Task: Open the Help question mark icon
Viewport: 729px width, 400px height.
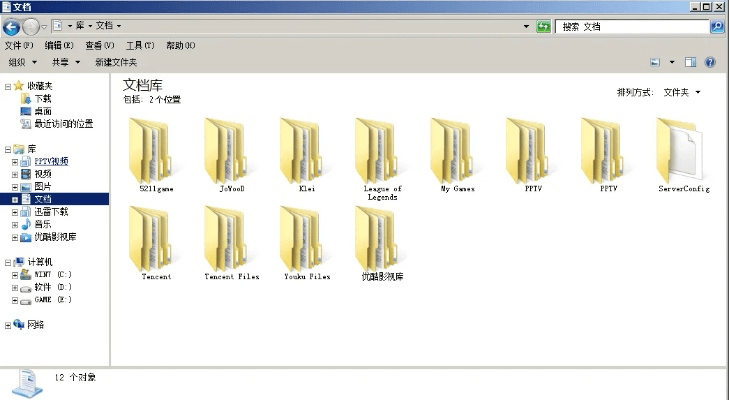Action: (710, 62)
